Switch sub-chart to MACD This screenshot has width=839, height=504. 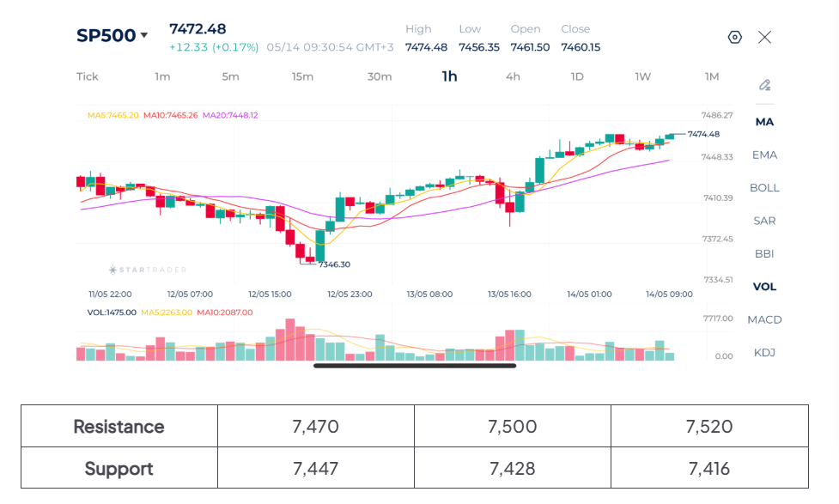(x=764, y=320)
